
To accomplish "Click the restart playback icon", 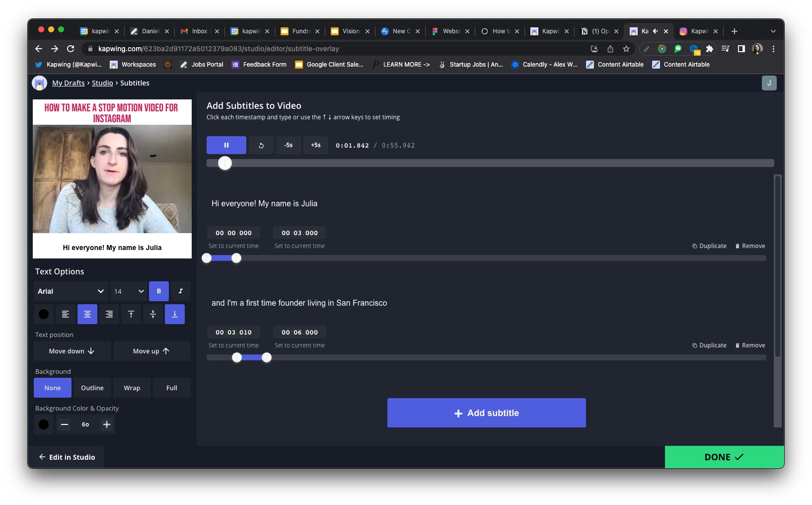I will pos(261,145).
